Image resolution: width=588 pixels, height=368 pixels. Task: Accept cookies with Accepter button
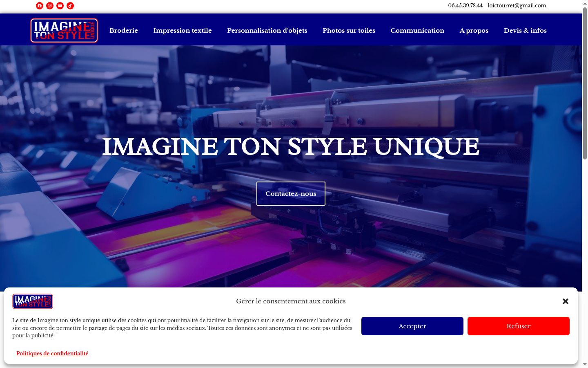pos(412,326)
